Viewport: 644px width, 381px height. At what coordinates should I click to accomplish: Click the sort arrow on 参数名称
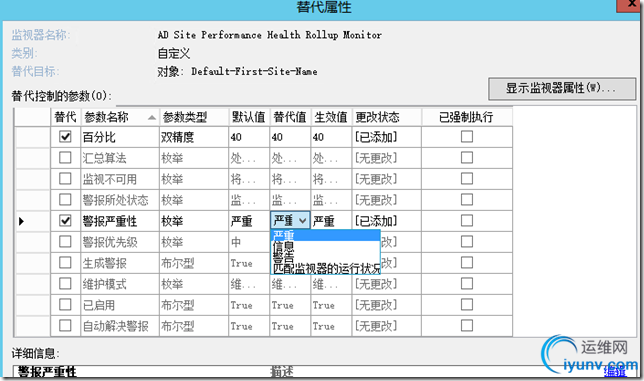[x=152, y=118]
